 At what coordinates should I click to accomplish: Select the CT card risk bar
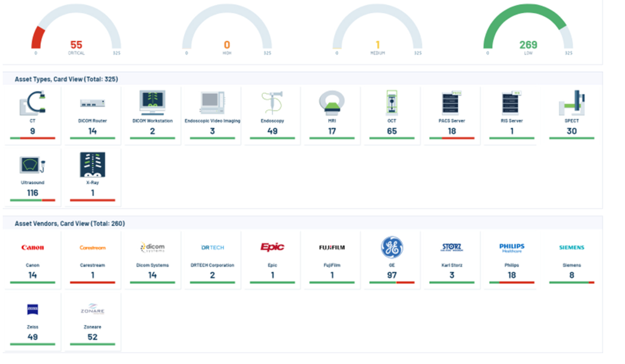click(33, 138)
